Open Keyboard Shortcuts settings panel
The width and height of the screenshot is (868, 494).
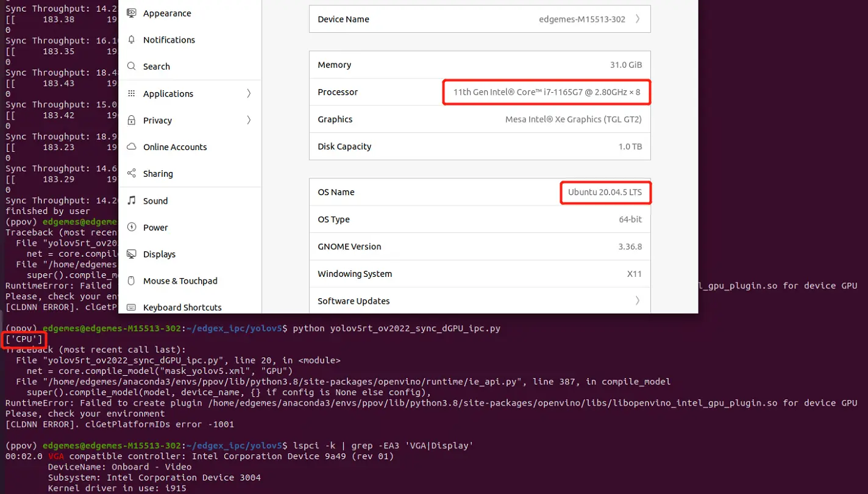pyautogui.click(x=182, y=307)
